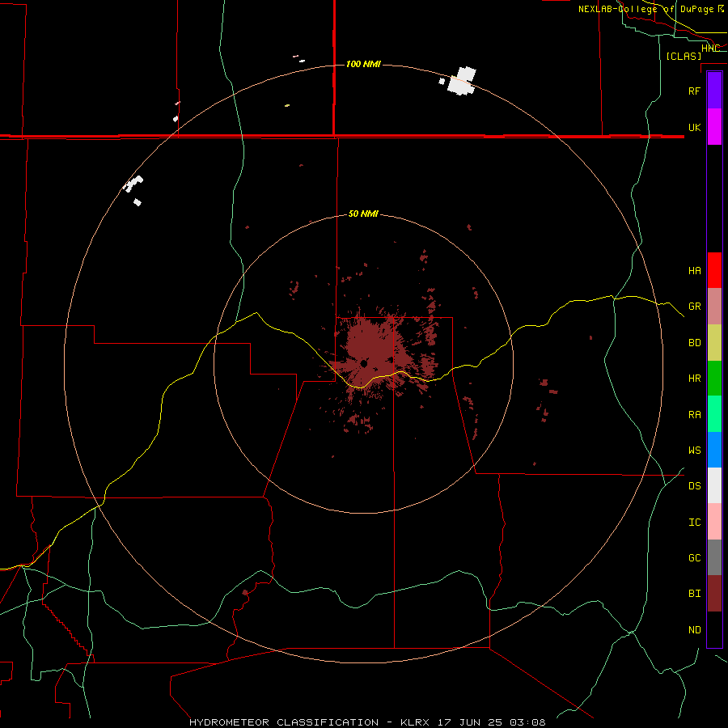Click the 50 NMI range ring label
The image size is (728, 728).
[363, 214]
